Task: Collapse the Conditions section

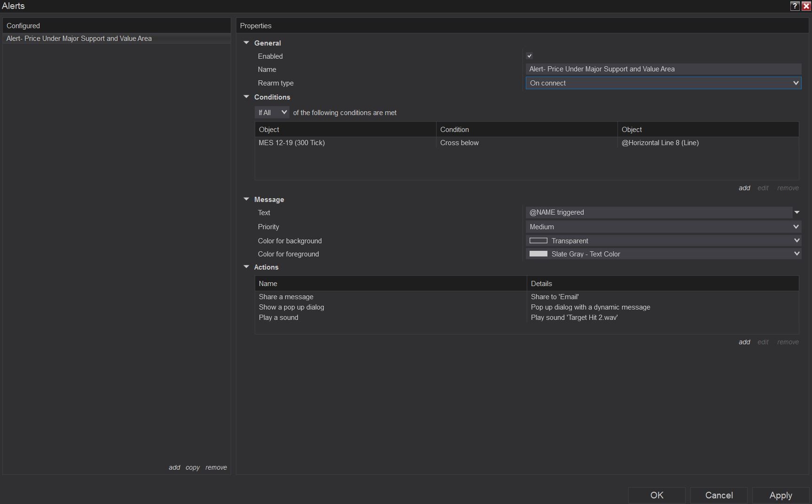Action: [x=246, y=97]
